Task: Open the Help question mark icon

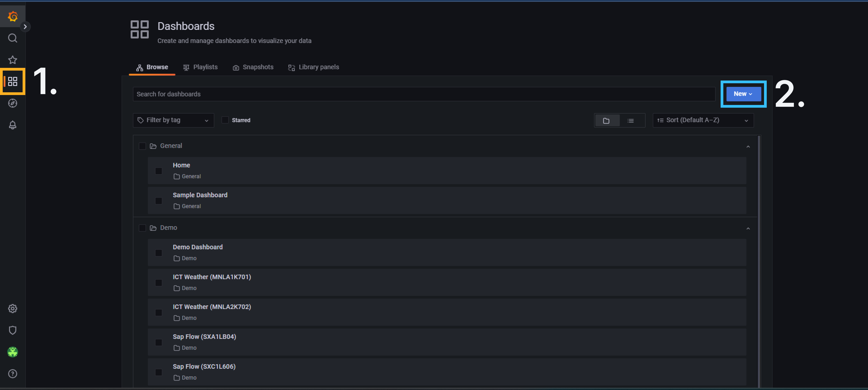Action: pyautogui.click(x=12, y=373)
